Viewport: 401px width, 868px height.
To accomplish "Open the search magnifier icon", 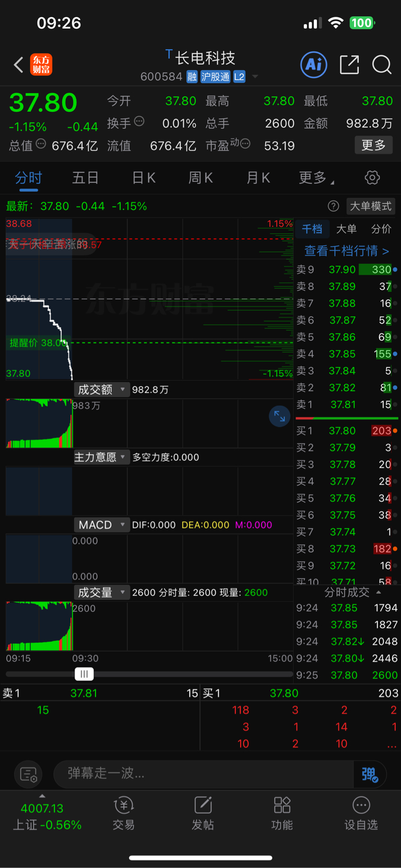I will pyautogui.click(x=382, y=65).
